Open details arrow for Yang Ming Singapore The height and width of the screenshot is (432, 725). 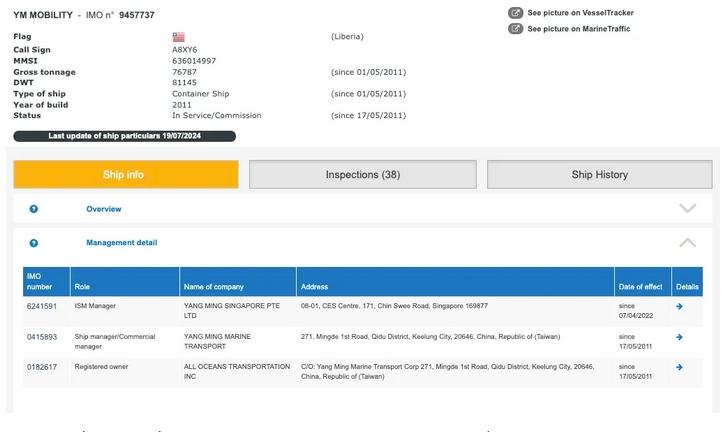pyautogui.click(x=679, y=306)
